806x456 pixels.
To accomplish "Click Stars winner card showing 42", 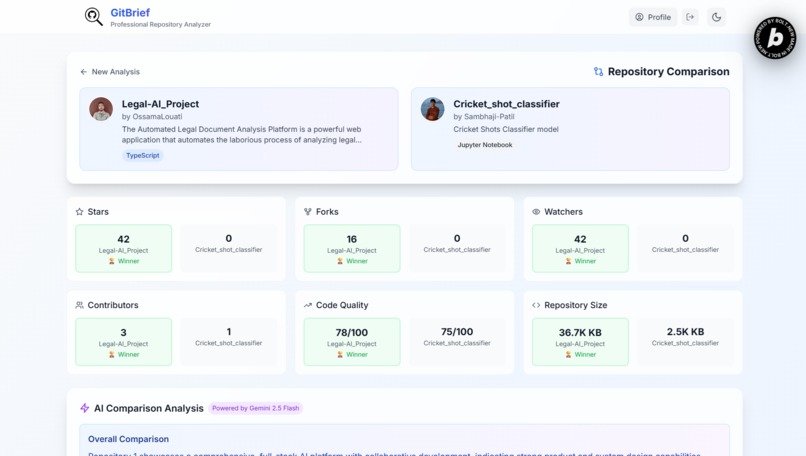I will (123, 248).
